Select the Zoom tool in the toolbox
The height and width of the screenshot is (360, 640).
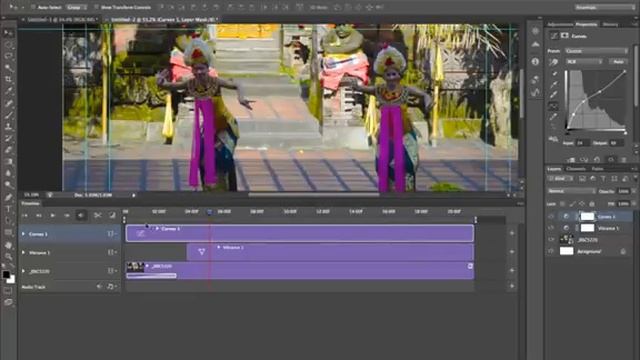point(8,256)
